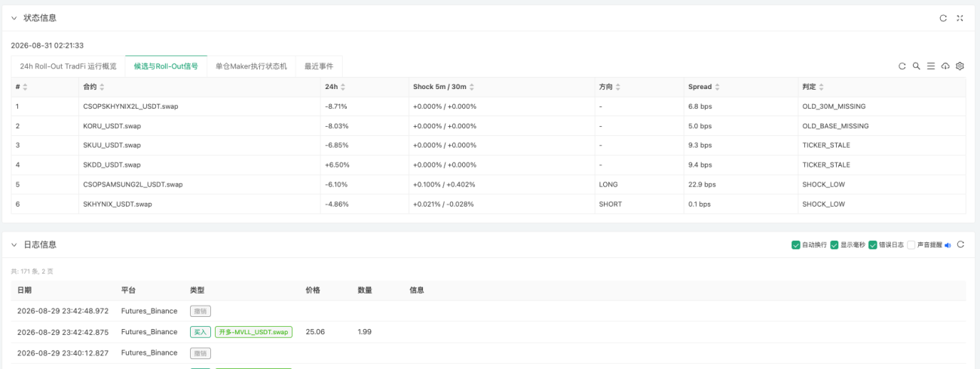Sort by the # column arrows
980x369 pixels.
click(25, 87)
